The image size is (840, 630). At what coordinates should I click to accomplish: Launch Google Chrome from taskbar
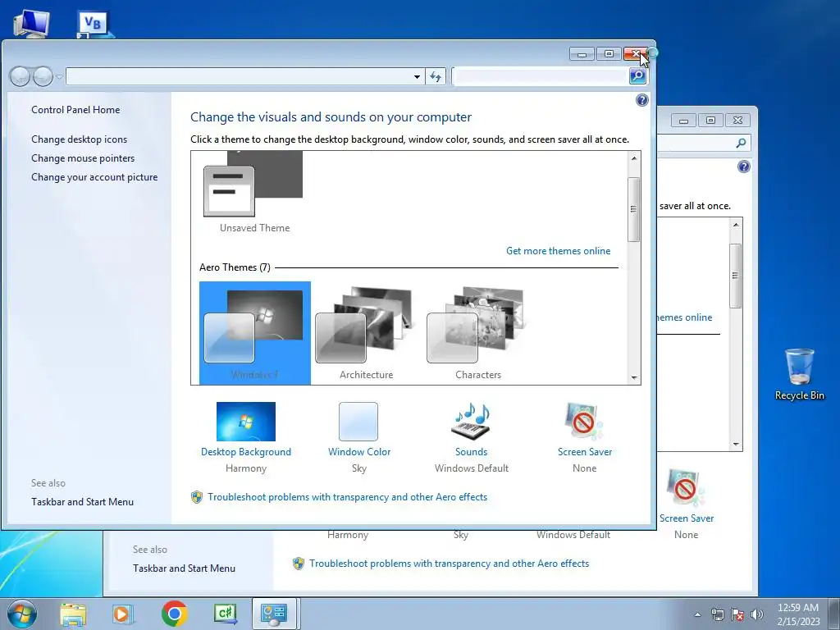pos(174,614)
